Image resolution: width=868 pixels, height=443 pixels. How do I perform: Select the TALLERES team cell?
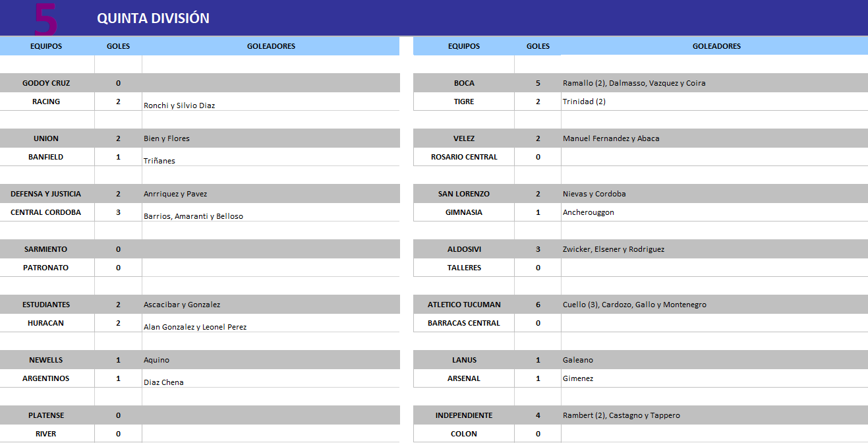pyautogui.click(x=464, y=268)
